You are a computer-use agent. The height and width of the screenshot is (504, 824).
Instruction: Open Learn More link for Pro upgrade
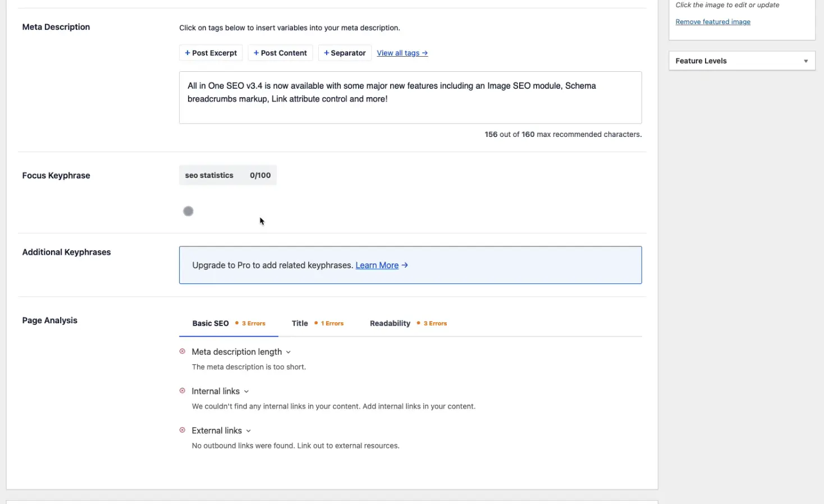coord(377,265)
